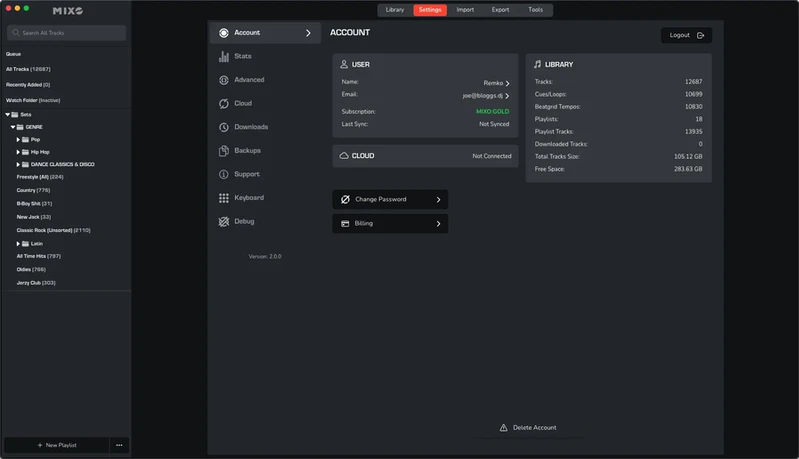Switch to the Export tab
Viewport: 799px width, 459px height.
[500, 10]
